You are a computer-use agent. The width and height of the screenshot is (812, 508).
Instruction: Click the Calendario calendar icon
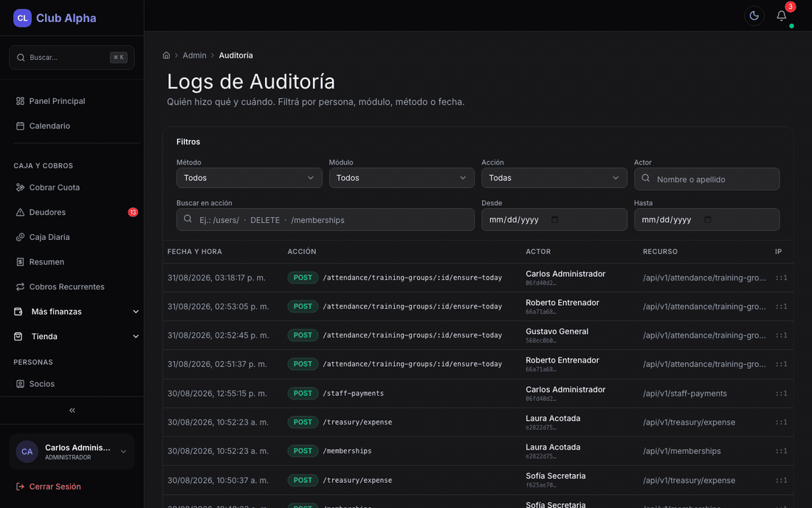pyautogui.click(x=20, y=126)
